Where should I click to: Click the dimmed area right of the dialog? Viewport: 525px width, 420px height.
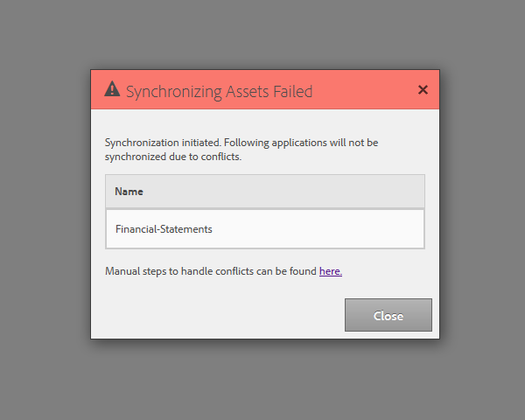[x=481, y=210]
